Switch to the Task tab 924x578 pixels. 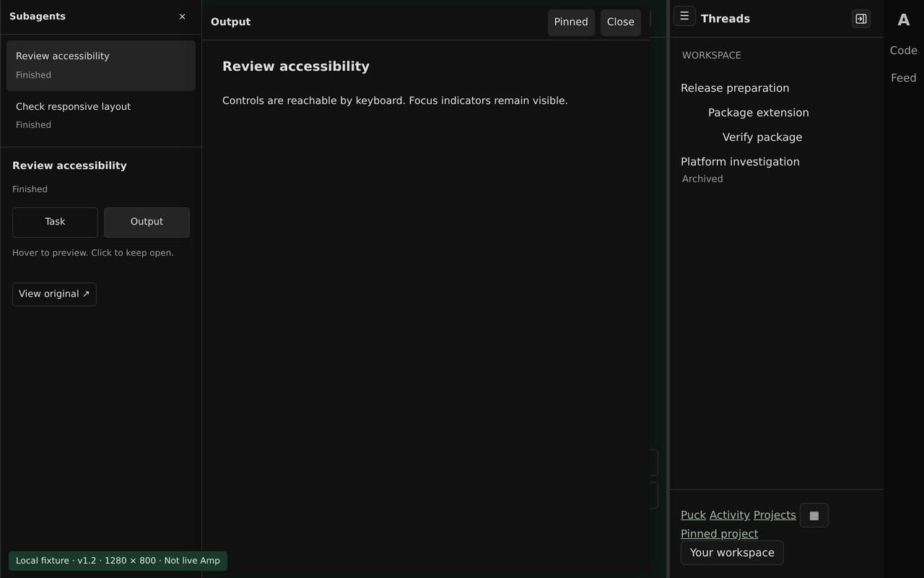point(55,222)
